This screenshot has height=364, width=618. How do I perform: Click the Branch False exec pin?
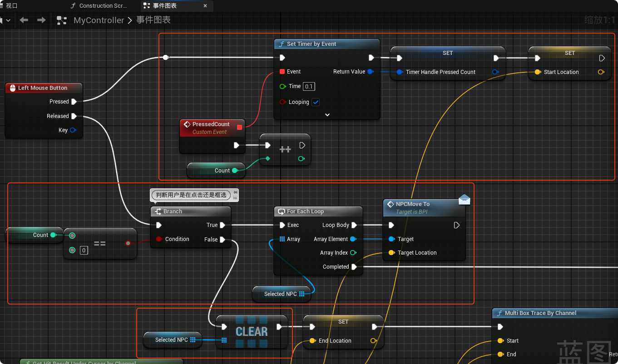pyautogui.click(x=222, y=240)
